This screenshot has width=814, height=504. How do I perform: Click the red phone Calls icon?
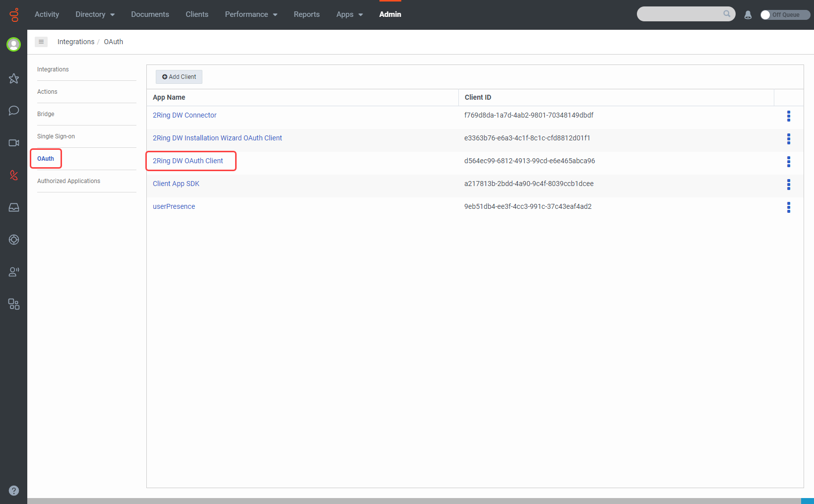(x=14, y=175)
